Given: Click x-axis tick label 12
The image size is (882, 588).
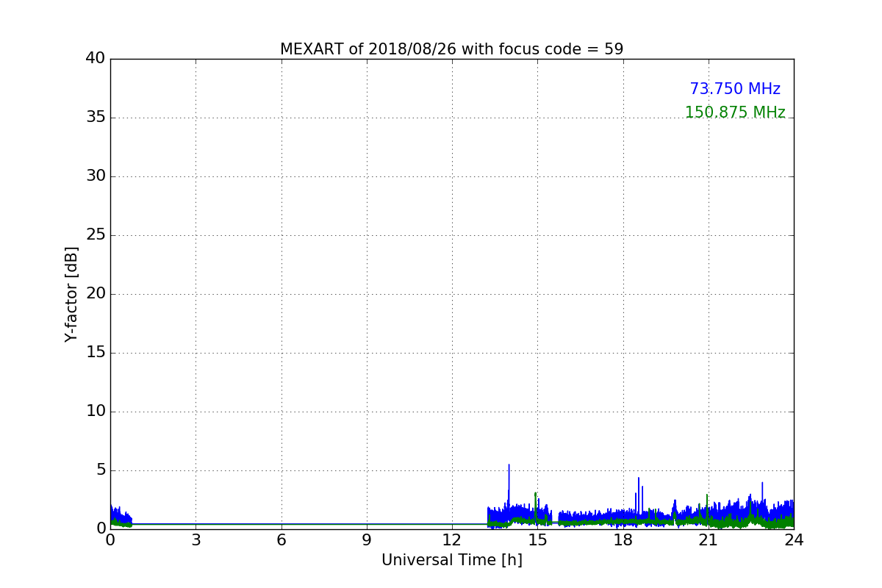Looking at the screenshot, I should (x=452, y=540).
